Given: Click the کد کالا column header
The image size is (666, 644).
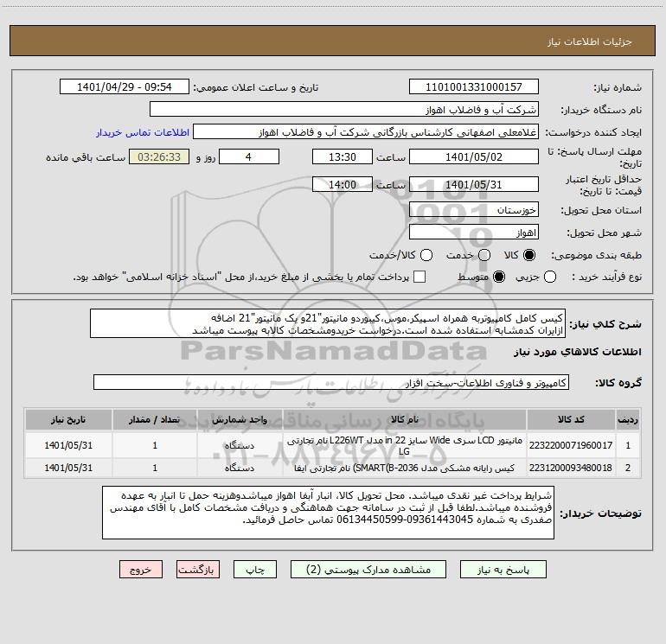Looking at the screenshot, I should pyautogui.click(x=571, y=420).
